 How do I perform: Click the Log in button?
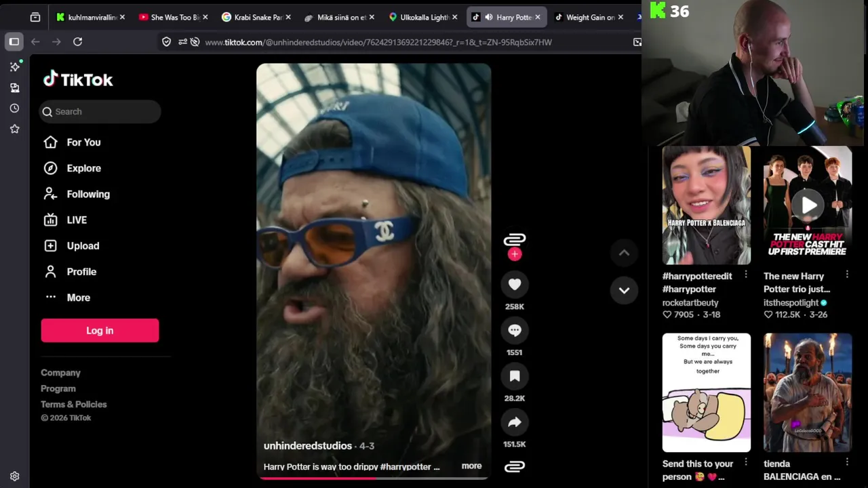(100, 330)
